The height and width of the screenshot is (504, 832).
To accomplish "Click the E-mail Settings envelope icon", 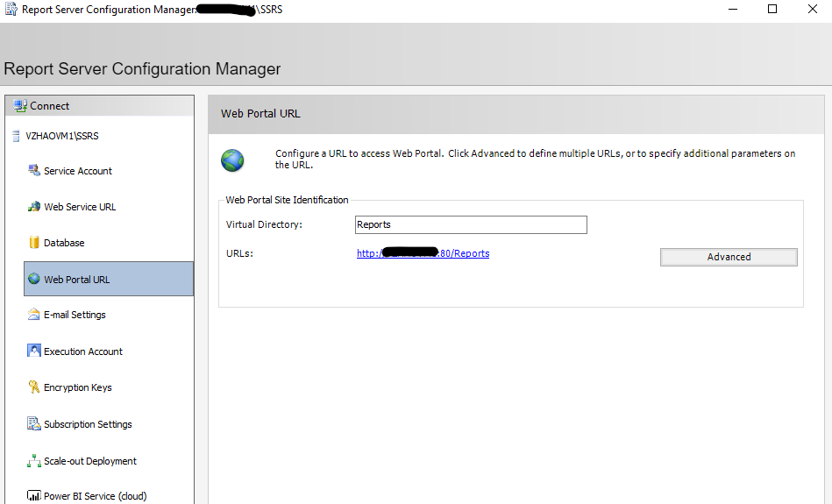I will (34, 314).
